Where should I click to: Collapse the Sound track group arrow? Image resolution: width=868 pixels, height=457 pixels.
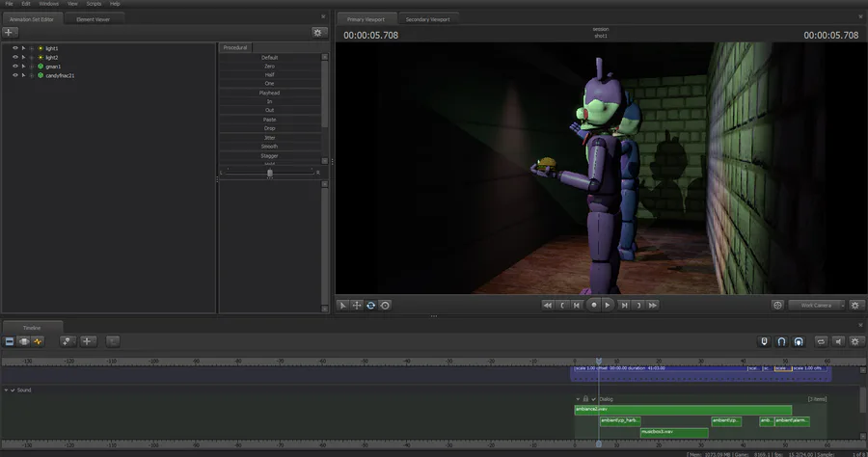coord(7,390)
